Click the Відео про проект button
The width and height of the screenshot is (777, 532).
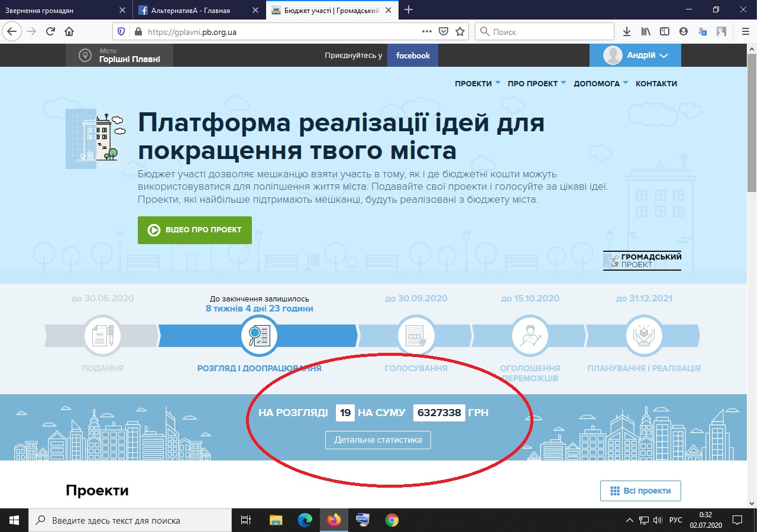(195, 230)
